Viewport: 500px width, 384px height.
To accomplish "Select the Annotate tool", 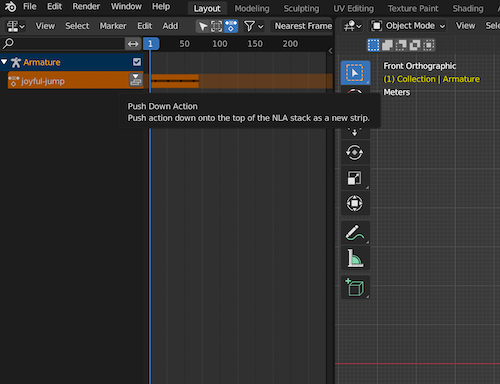I will 355,233.
